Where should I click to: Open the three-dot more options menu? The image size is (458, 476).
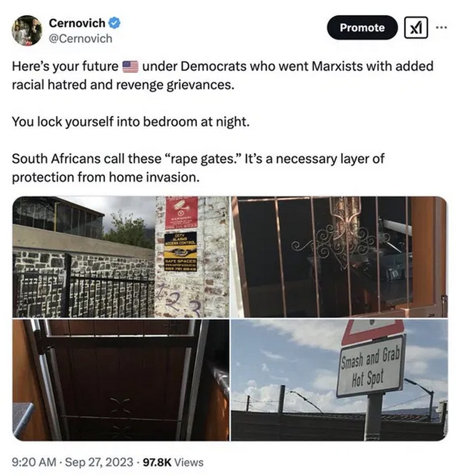[441, 27]
